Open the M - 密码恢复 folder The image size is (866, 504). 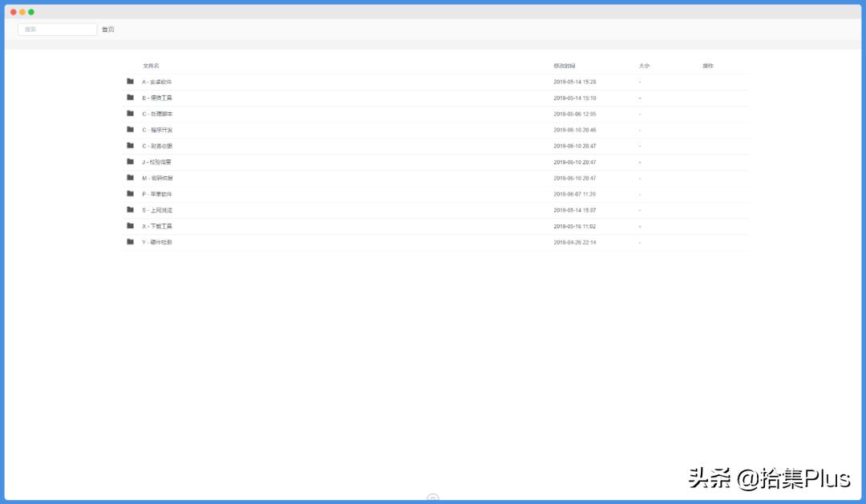[157, 179]
